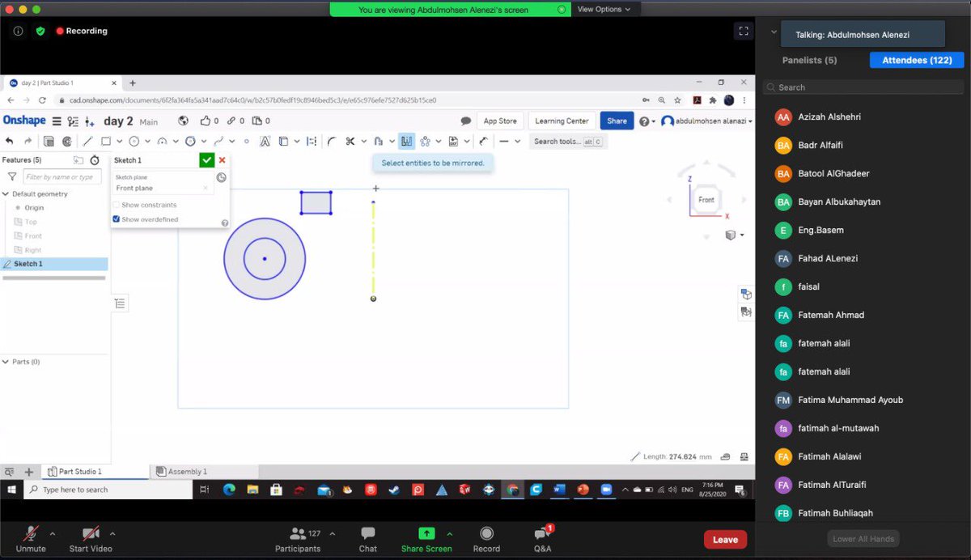
Task: Open the Learning Center button
Action: point(562,121)
